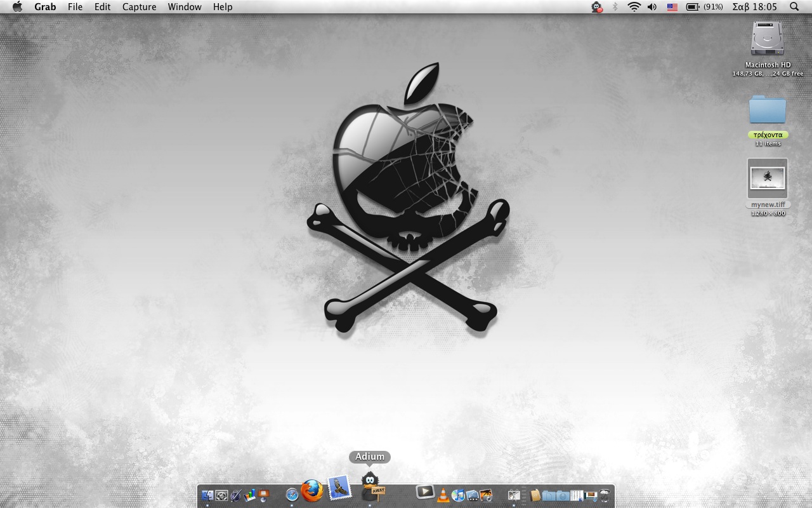Open the US flag input source menu
Screen dimensions: 812x508
(x=672, y=7)
